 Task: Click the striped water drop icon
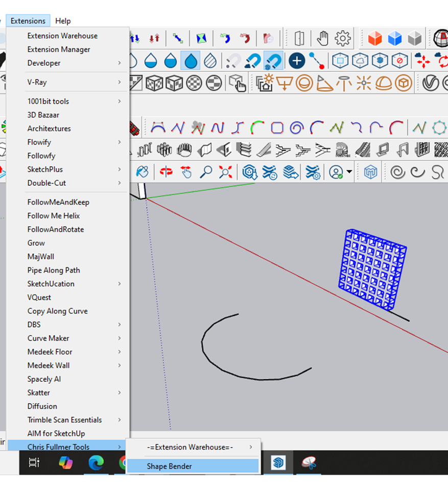(210, 61)
